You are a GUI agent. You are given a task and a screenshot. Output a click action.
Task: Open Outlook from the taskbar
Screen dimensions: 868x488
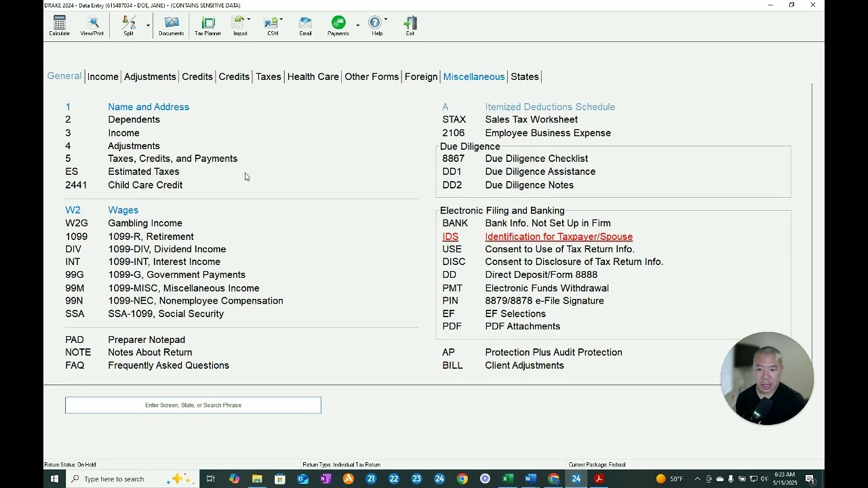303,479
